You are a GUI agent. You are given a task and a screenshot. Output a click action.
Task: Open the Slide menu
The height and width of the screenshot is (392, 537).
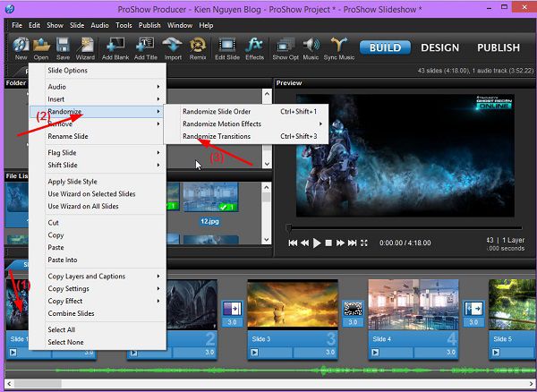point(77,25)
